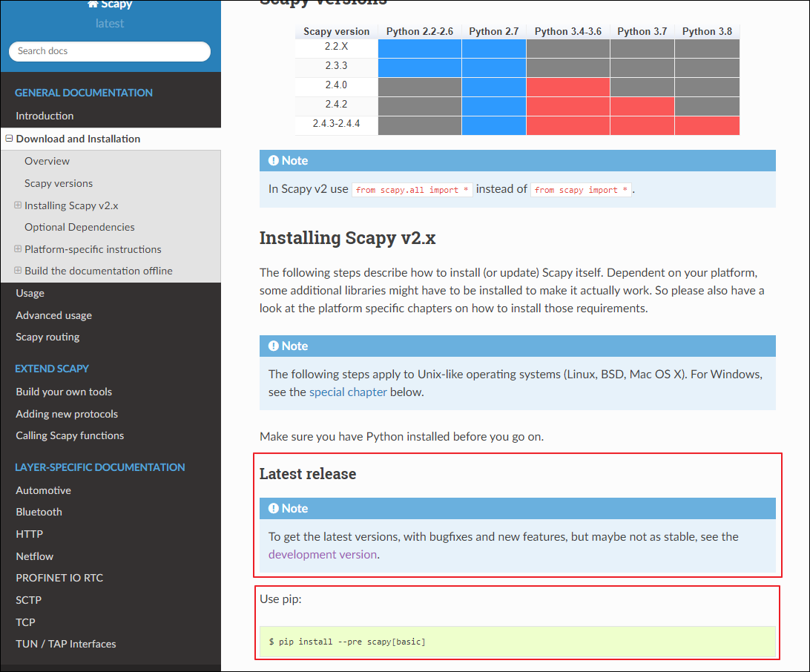Click the LAYER-SPECIFIC DOCUMENTATION caption
The image size is (810, 672).
[99, 467]
